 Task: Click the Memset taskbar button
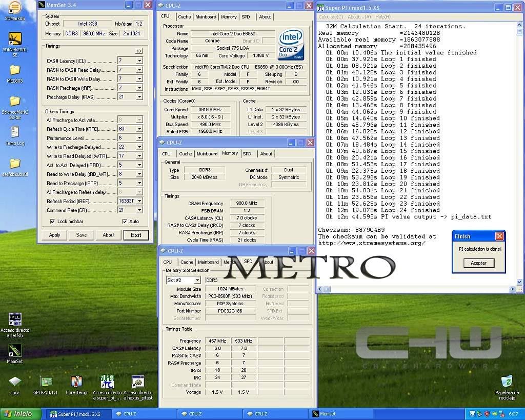coord(333,414)
